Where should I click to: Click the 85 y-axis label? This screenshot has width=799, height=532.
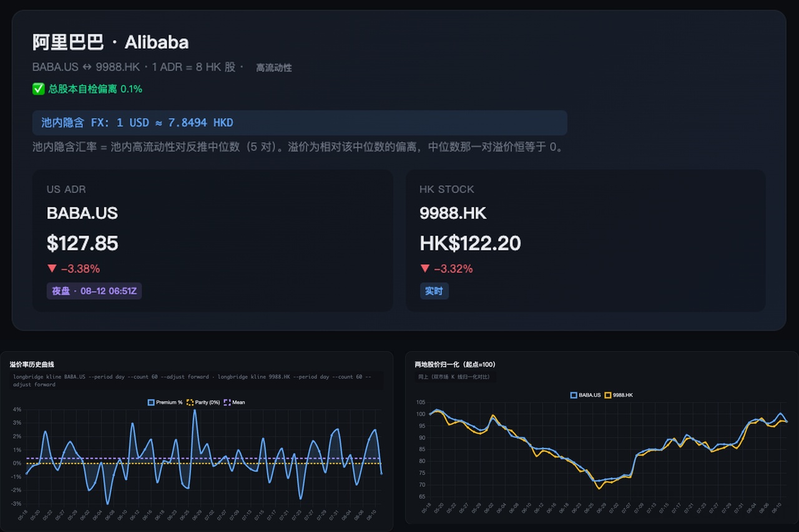(421, 450)
